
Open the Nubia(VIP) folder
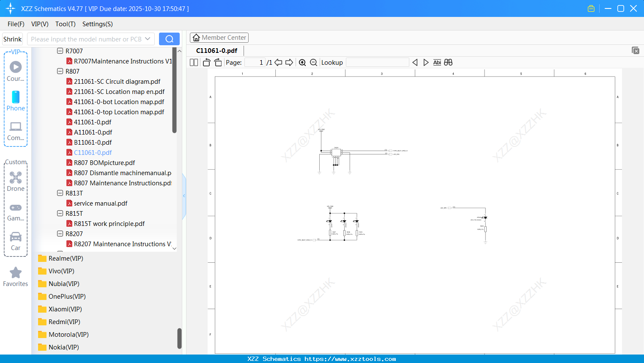coord(64,283)
